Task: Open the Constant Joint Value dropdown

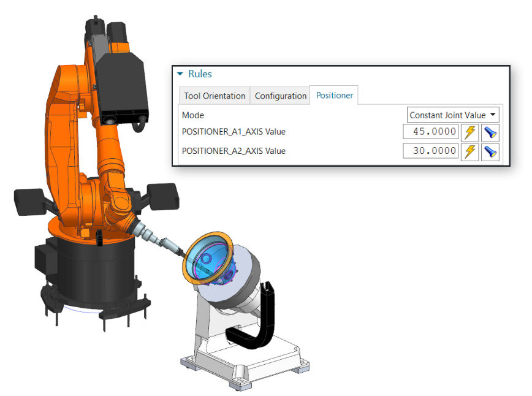Action: [452, 115]
